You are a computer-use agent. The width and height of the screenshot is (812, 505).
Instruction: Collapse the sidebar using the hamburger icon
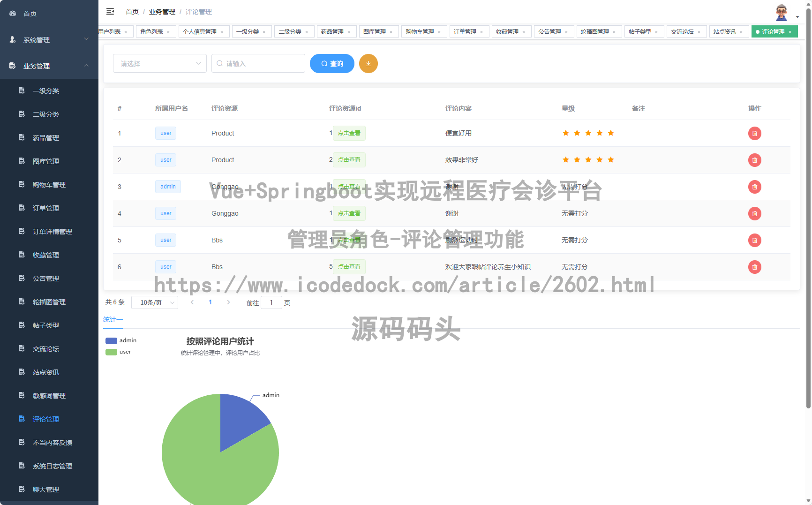click(110, 11)
